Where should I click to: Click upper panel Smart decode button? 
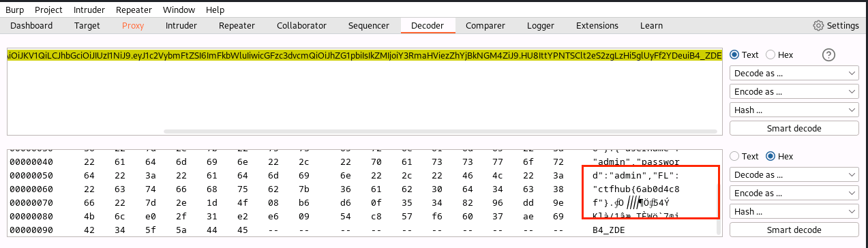[x=794, y=128]
